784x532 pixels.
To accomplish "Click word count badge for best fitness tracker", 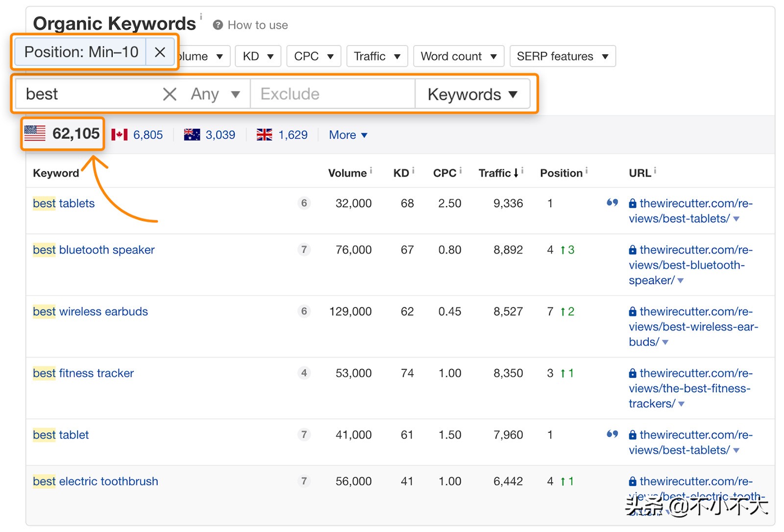I will coord(304,373).
